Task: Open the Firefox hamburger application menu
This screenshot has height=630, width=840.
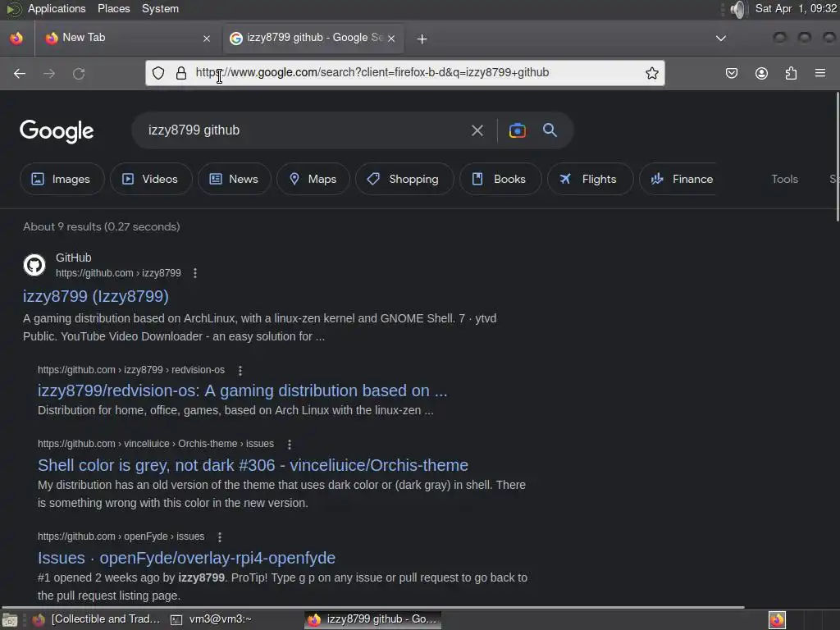Action: [x=819, y=73]
